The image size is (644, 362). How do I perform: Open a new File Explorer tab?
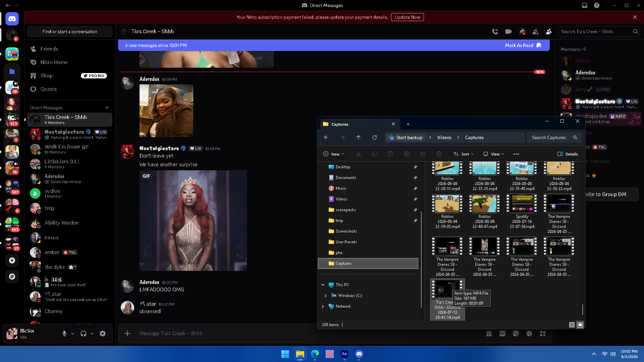tap(408, 124)
